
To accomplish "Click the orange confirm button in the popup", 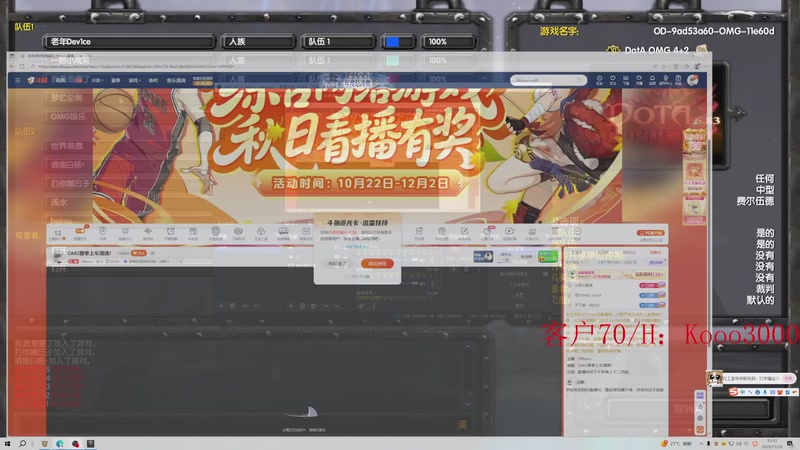I will click(377, 263).
